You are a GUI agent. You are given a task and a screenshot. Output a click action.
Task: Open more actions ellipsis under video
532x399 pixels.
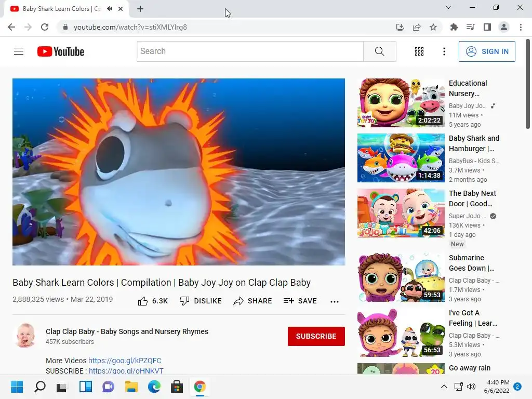click(334, 302)
